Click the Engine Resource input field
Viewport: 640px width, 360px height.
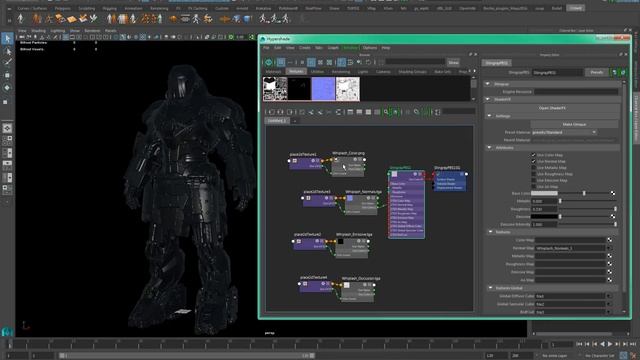(x=576, y=92)
